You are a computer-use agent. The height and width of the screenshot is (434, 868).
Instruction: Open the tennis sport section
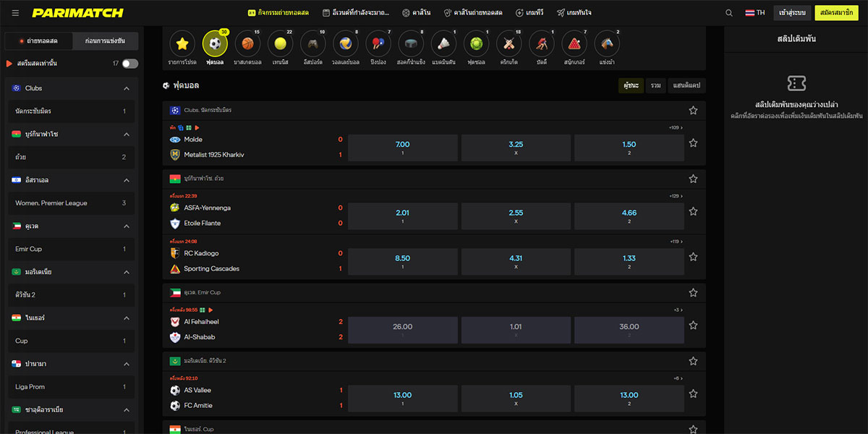click(x=279, y=45)
